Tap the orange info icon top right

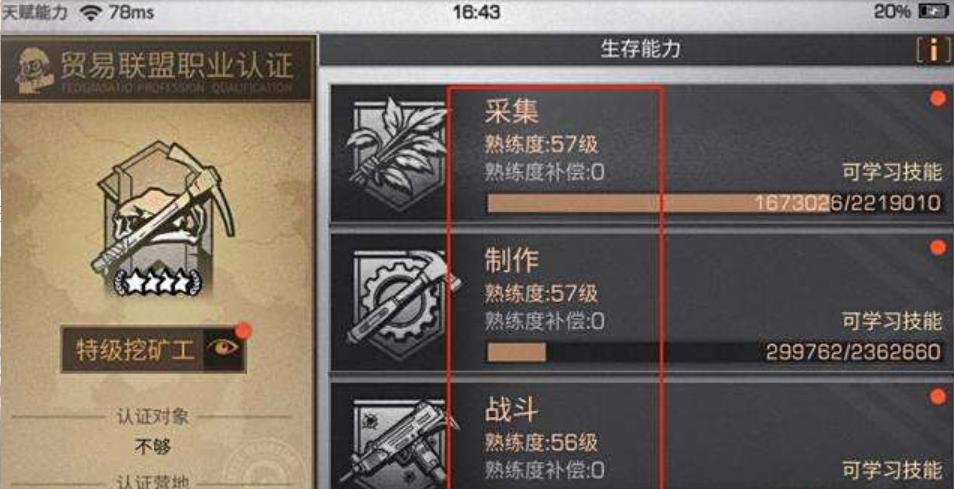933,52
